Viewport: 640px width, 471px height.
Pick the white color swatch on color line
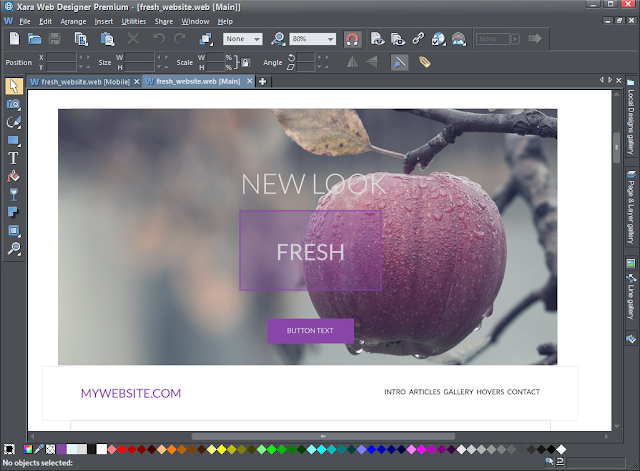[102, 449]
